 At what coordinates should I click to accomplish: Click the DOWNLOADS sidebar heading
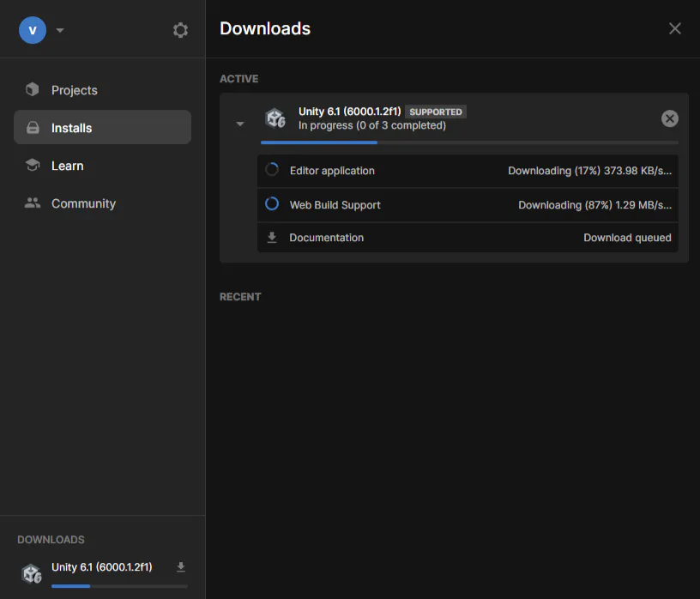coord(51,540)
